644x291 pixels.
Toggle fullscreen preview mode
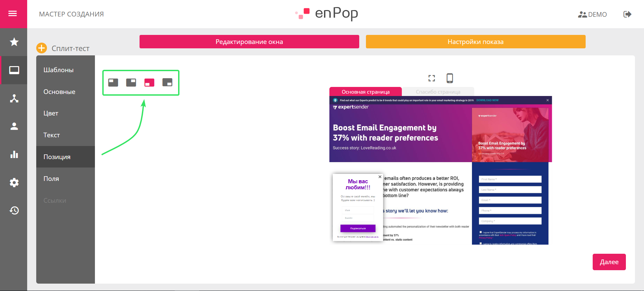pyautogui.click(x=432, y=78)
